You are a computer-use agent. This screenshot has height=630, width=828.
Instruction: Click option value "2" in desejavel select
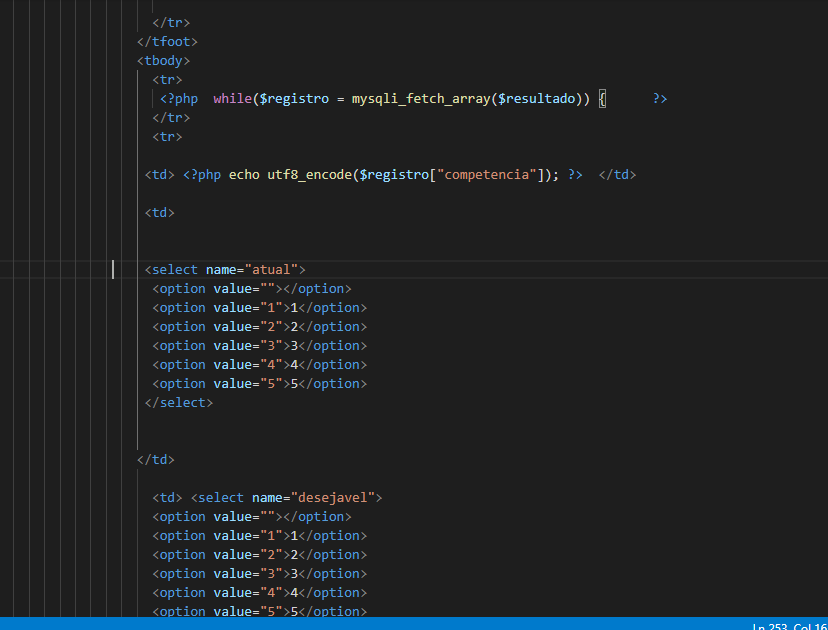(x=259, y=555)
